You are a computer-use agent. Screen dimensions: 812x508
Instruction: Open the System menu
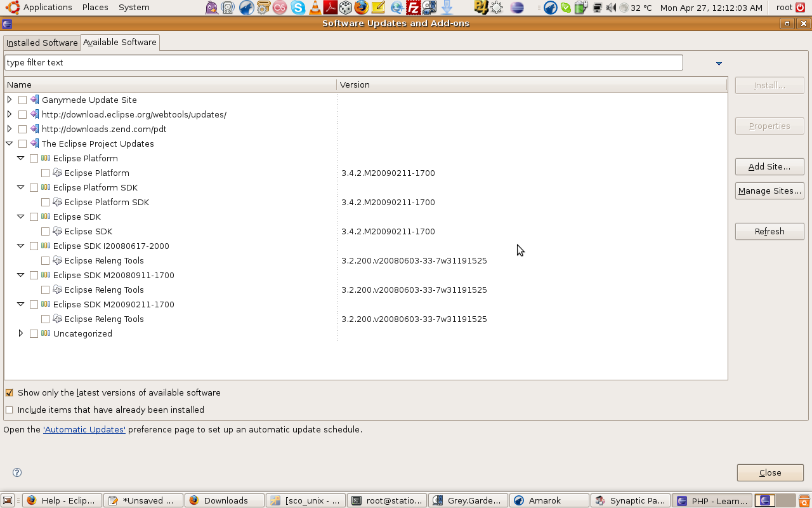point(134,8)
